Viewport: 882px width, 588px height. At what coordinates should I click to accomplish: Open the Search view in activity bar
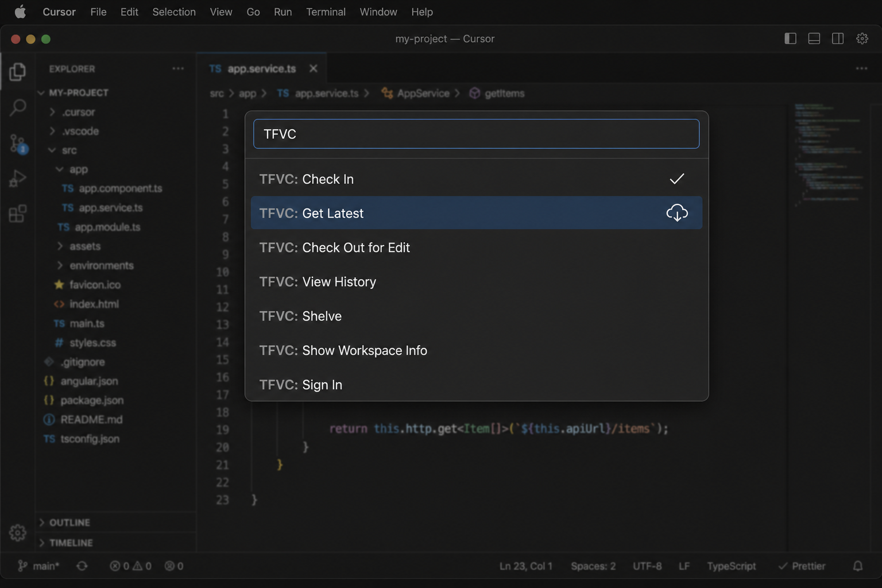point(18,107)
